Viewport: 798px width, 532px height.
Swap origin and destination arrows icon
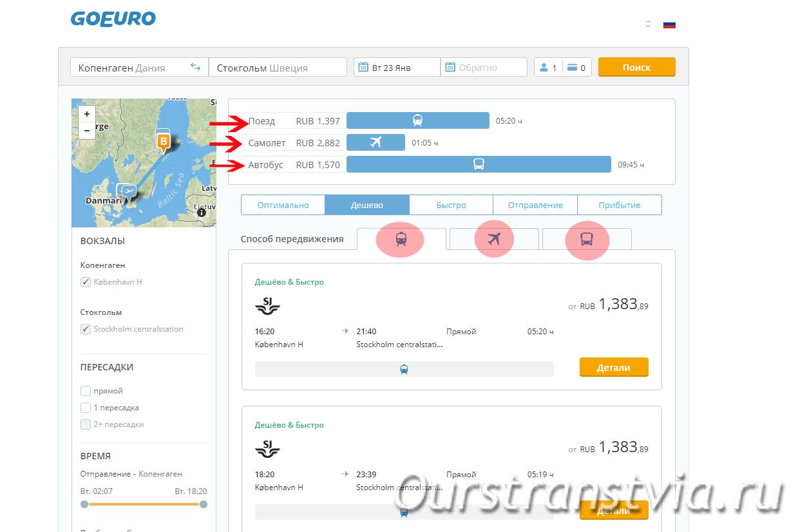coord(195,67)
